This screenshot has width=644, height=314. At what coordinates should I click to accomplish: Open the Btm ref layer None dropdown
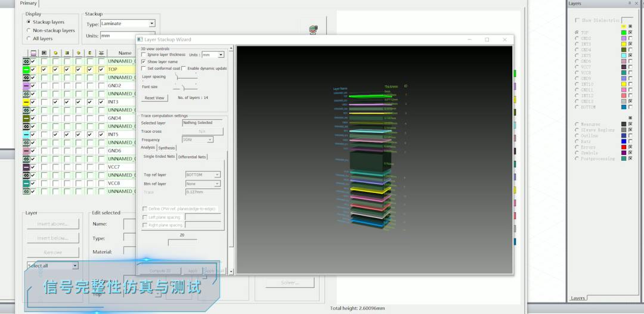coord(217,184)
